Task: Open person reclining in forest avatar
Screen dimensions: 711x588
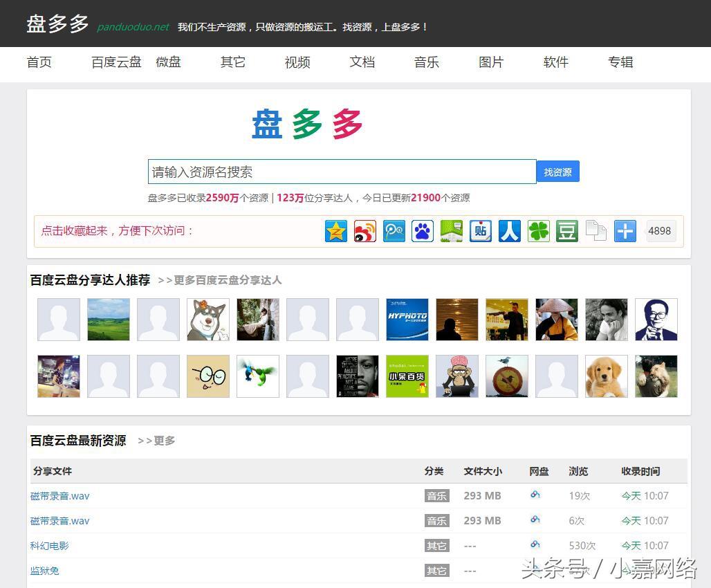Action: point(258,320)
